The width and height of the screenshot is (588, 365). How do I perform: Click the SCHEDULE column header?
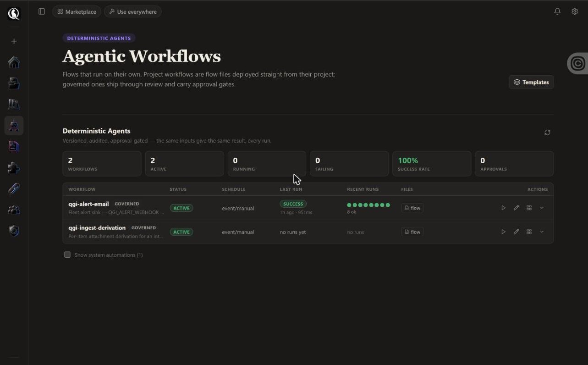234,189
